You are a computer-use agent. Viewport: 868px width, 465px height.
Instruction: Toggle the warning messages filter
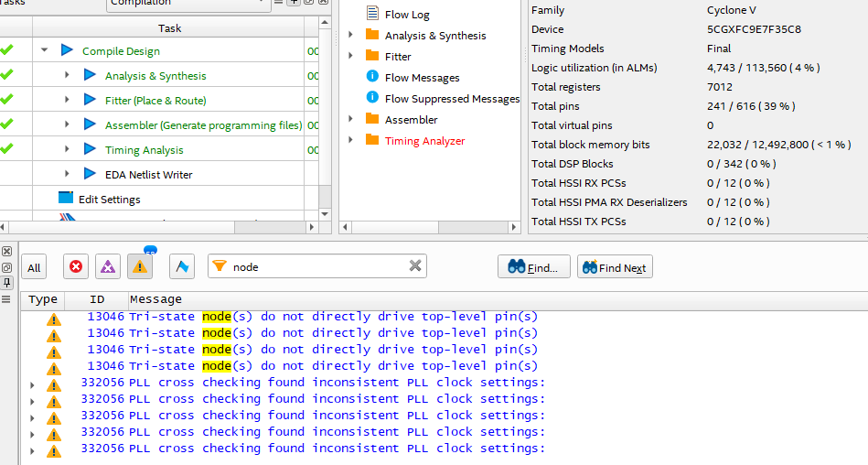point(140,267)
